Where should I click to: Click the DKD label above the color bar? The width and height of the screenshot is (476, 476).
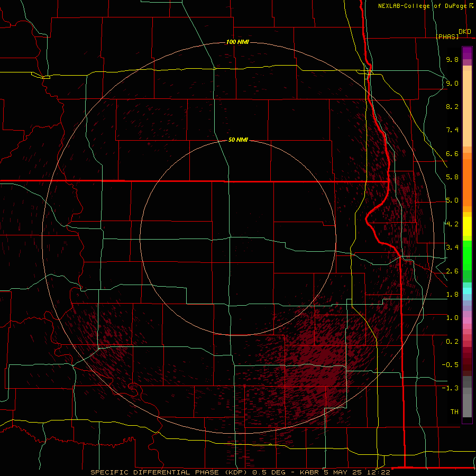click(x=465, y=32)
